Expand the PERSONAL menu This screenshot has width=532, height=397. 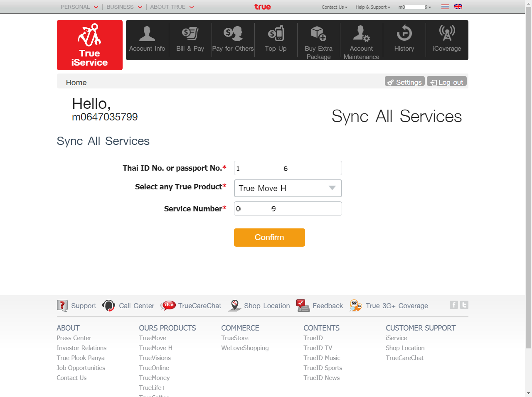tap(79, 7)
